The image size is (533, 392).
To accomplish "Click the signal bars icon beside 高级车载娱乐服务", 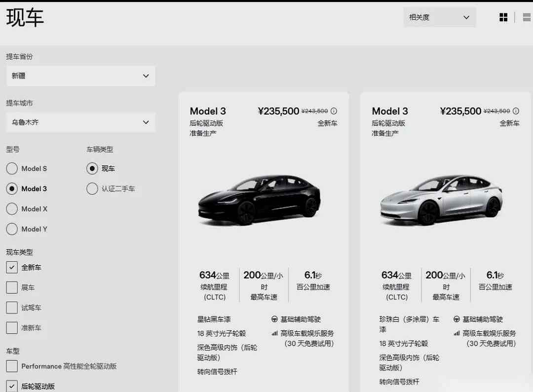I will coord(274,333).
